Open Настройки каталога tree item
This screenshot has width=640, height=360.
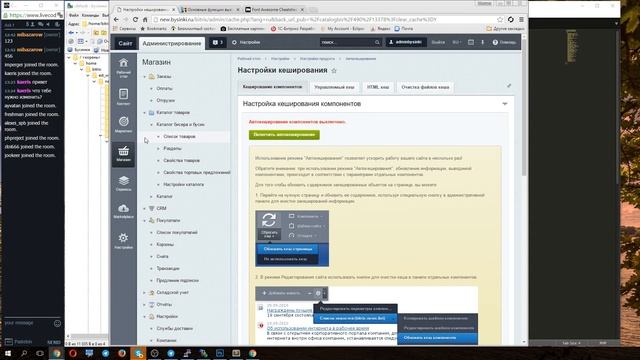point(183,184)
